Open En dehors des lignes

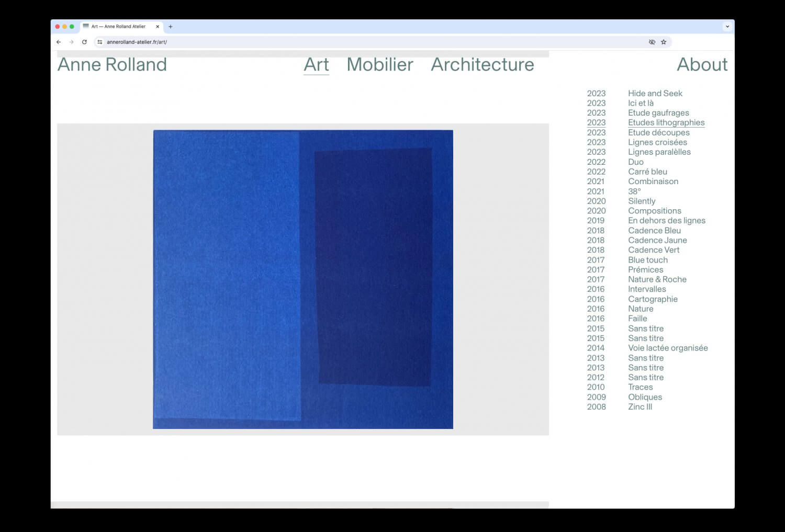click(667, 221)
